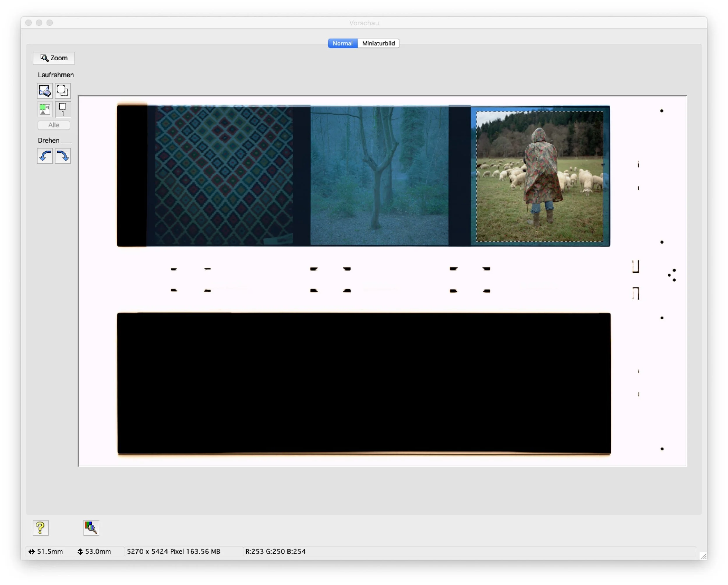Click the auto-locate marquee icon with green image
This screenshot has width=728, height=585.
point(45,110)
